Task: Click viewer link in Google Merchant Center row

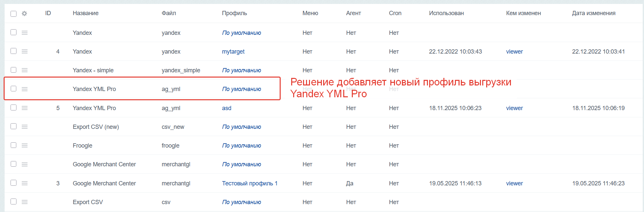Action: click(514, 183)
